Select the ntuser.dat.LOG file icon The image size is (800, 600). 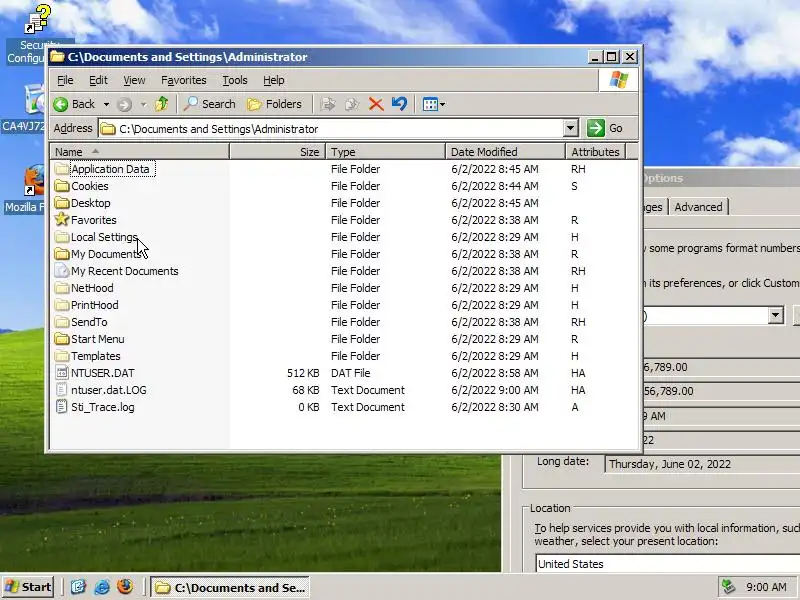click(62, 390)
